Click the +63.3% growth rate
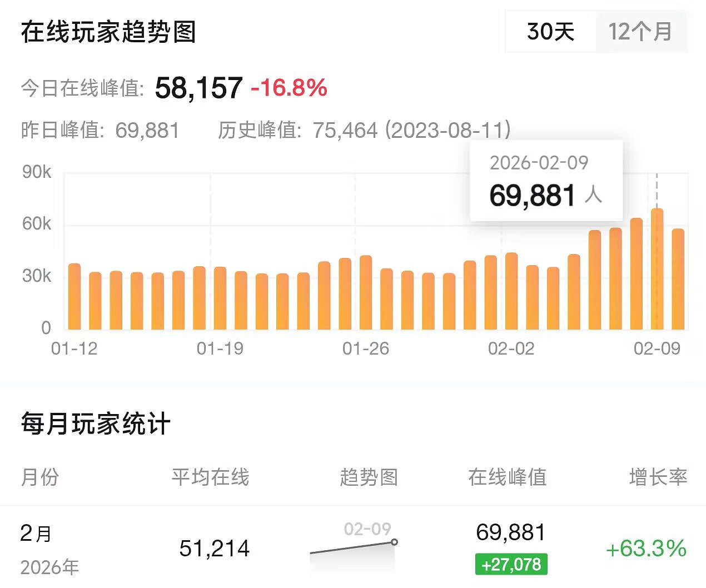706x588 pixels. [x=647, y=549]
